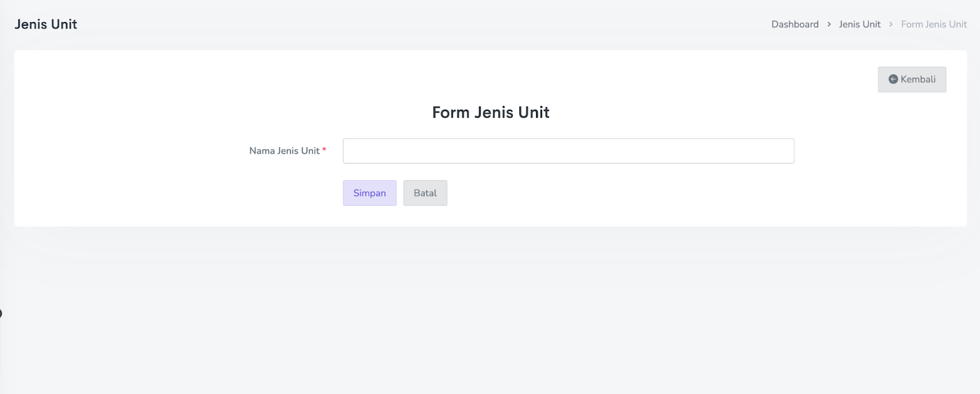Cancel the form using Batal
This screenshot has height=394, width=980.
[x=425, y=193]
